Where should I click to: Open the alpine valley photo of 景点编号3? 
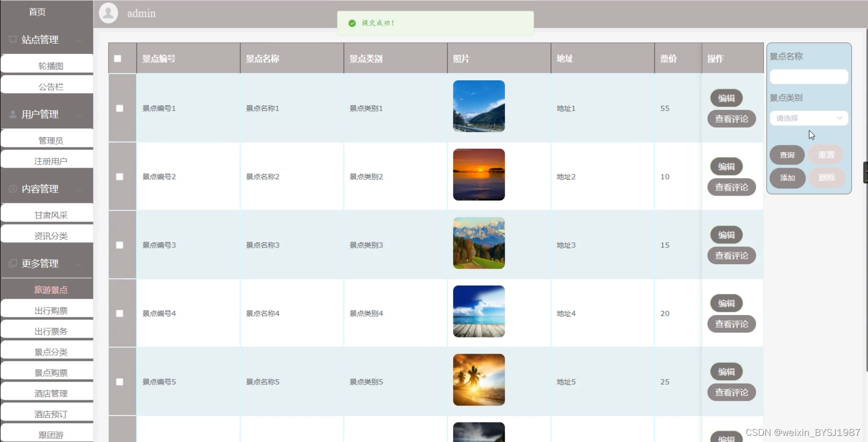coord(479,243)
